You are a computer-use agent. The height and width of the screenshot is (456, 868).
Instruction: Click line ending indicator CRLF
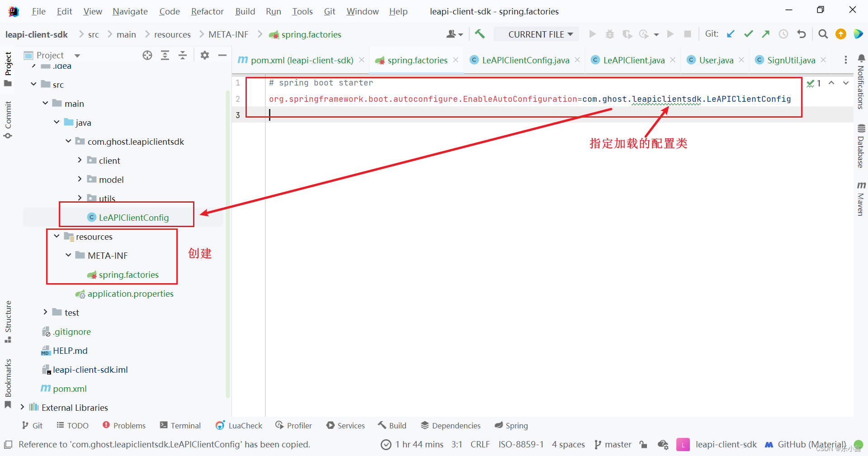(x=480, y=444)
